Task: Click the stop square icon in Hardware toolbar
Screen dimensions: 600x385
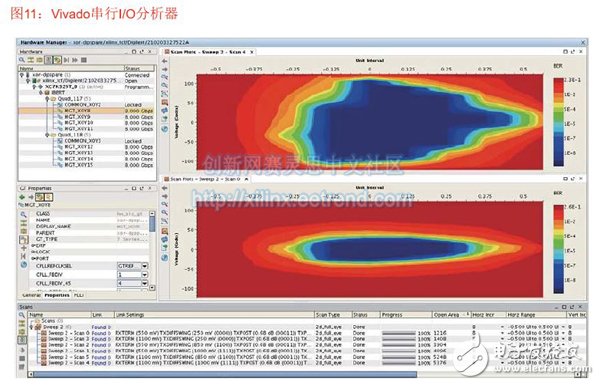Action: pyautogui.click(x=84, y=60)
